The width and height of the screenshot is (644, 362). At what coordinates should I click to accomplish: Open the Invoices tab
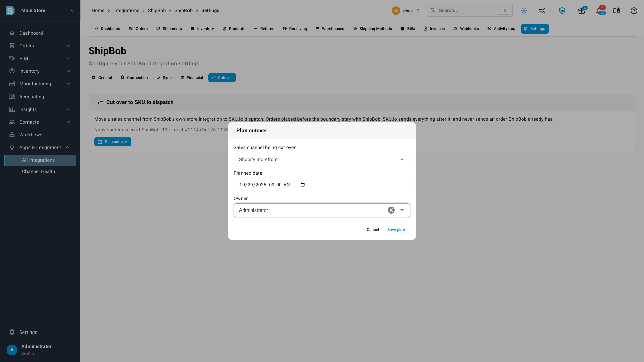coord(434,29)
